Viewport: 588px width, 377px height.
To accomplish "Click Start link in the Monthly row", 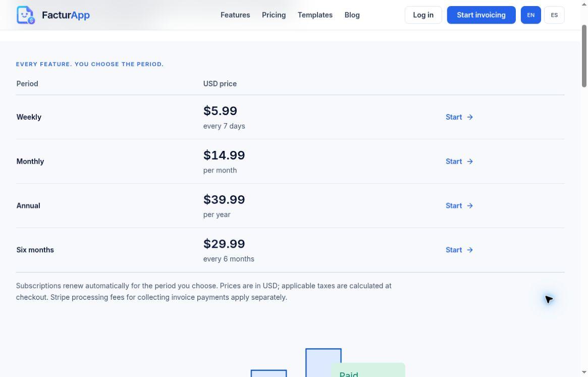I will pyautogui.click(x=459, y=161).
